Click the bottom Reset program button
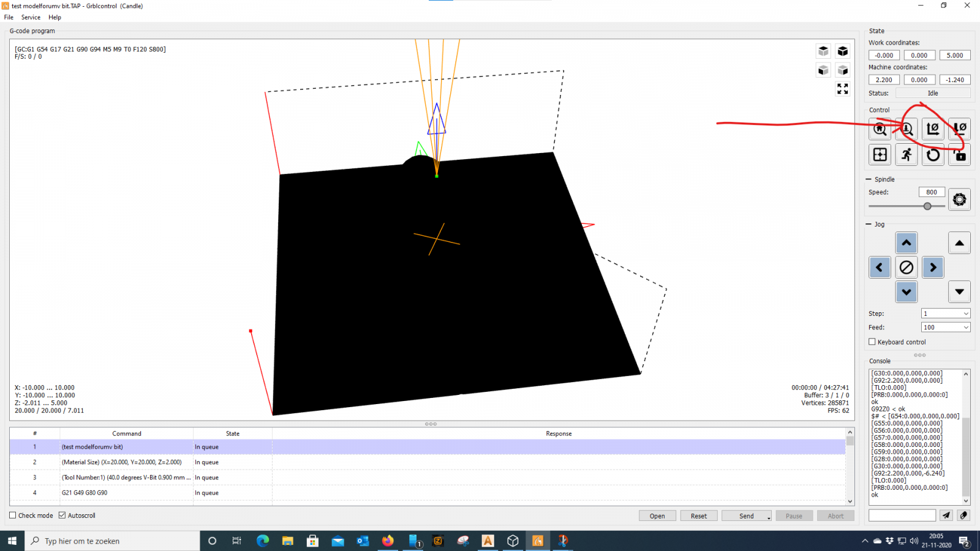The image size is (980, 551). [699, 516]
